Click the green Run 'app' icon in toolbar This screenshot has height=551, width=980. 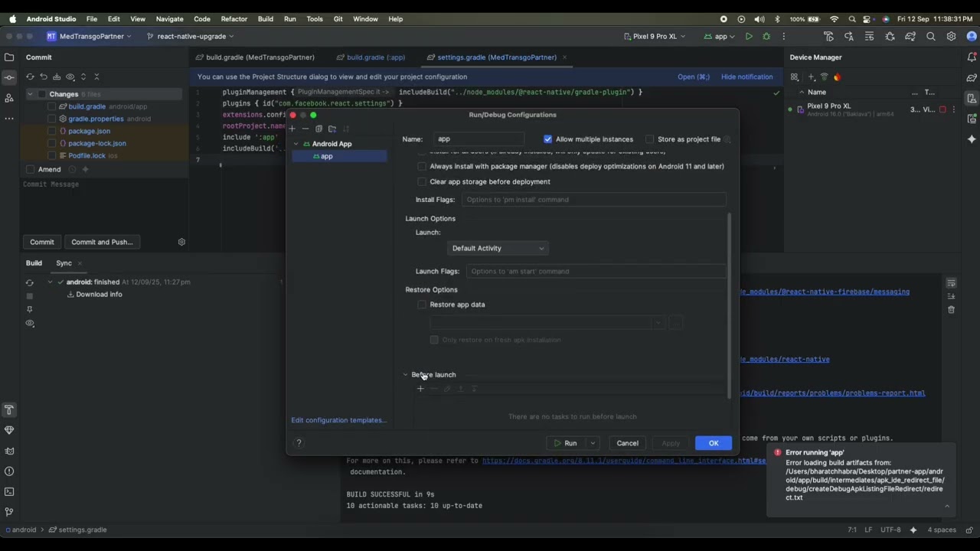[x=749, y=36]
